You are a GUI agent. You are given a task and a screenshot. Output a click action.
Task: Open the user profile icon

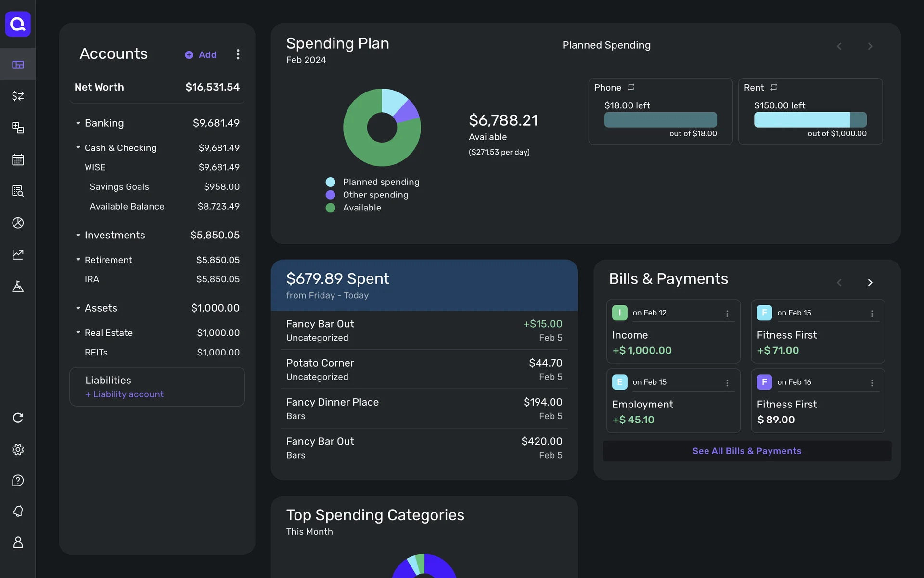18,542
